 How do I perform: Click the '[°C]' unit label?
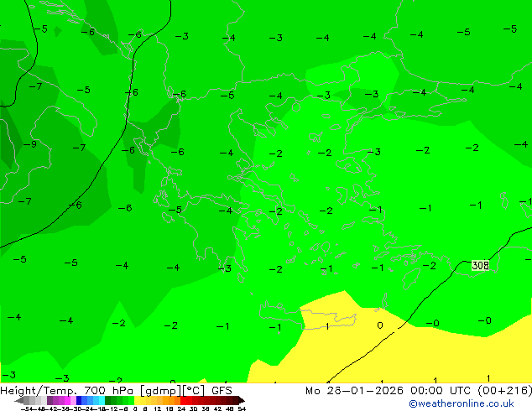(194, 391)
